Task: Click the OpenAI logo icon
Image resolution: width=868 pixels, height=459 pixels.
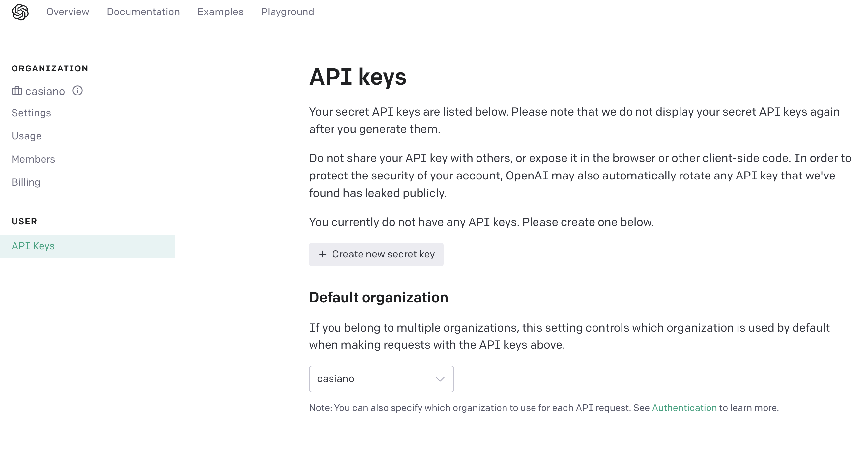Action: click(x=20, y=12)
